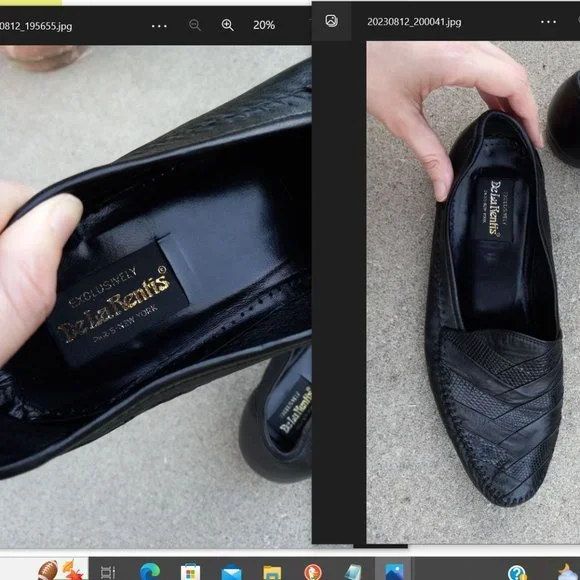Zoom in on the left photo

(x=227, y=25)
